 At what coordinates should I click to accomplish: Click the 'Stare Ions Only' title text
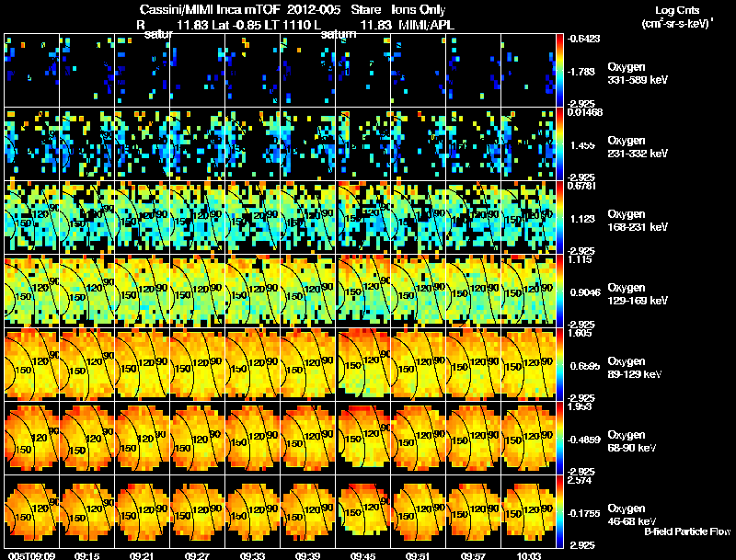pos(398,9)
